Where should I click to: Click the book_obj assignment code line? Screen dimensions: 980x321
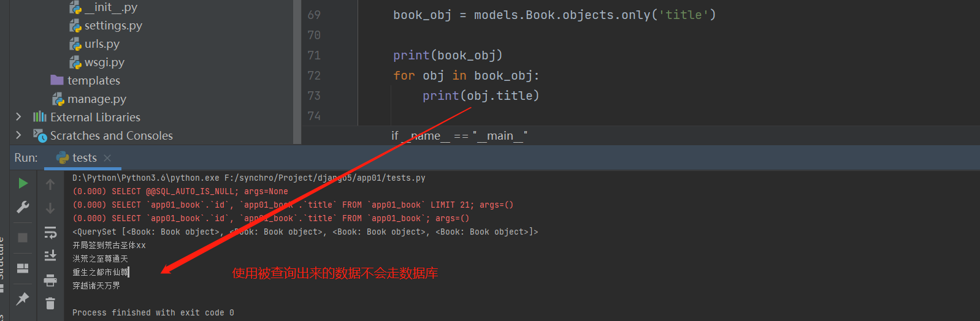(x=554, y=15)
